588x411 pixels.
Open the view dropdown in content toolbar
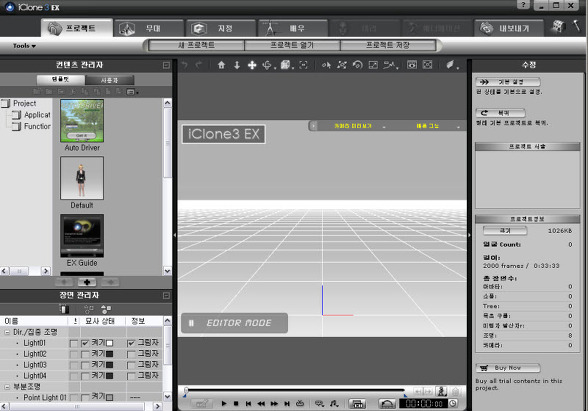click(x=132, y=92)
